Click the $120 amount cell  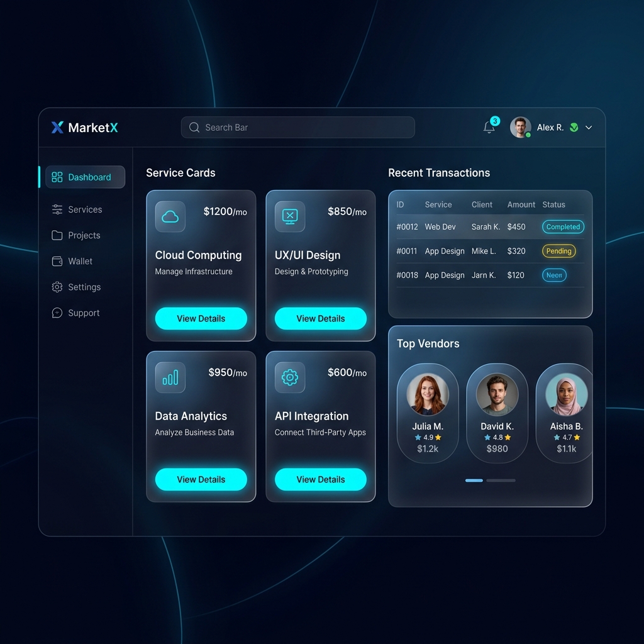click(x=516, y=275)
